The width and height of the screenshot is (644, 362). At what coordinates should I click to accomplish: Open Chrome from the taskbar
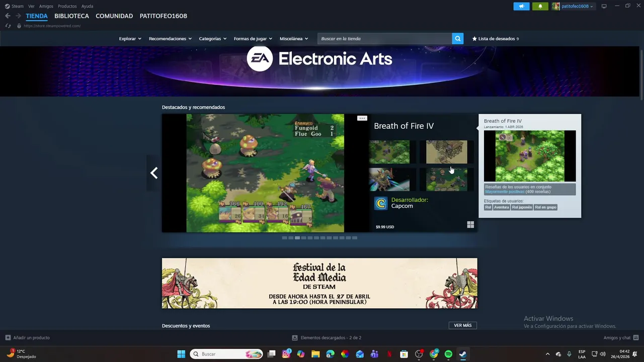(x=434, y=354)
